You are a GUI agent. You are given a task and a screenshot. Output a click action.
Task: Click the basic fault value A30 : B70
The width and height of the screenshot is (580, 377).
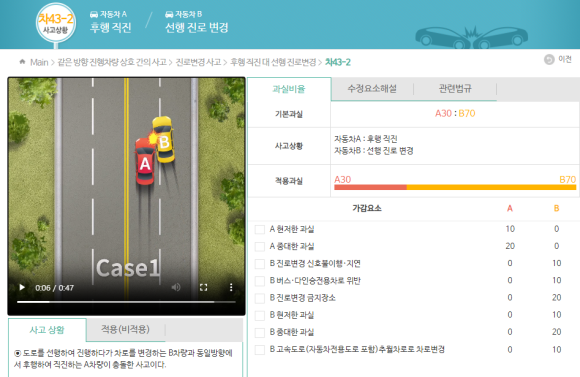[x=455, y=113]
